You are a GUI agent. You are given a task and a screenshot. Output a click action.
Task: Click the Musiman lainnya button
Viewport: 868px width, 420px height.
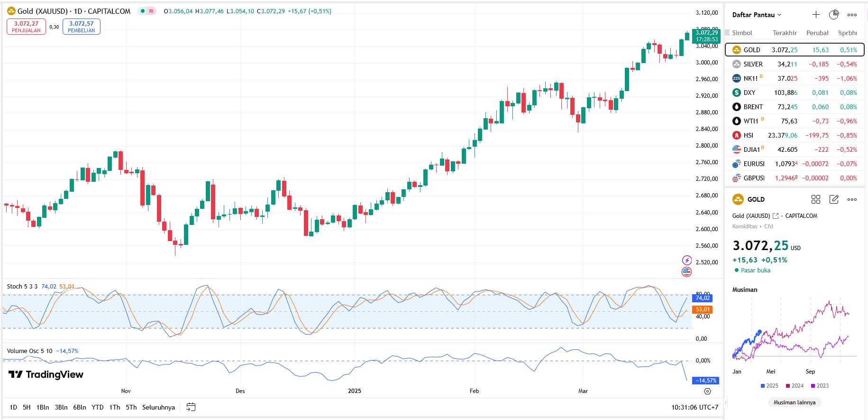click(x=795, y=402)
